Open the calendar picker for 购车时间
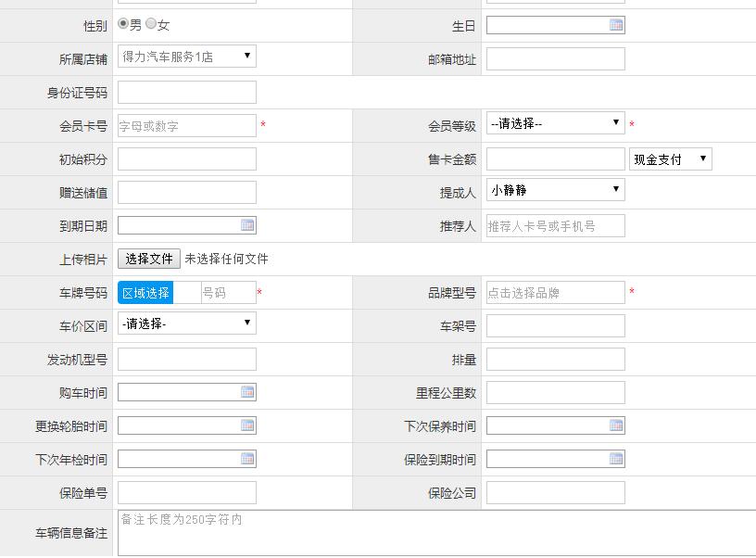756x558 pixels. pyautogui.click(x=247, y=392)
